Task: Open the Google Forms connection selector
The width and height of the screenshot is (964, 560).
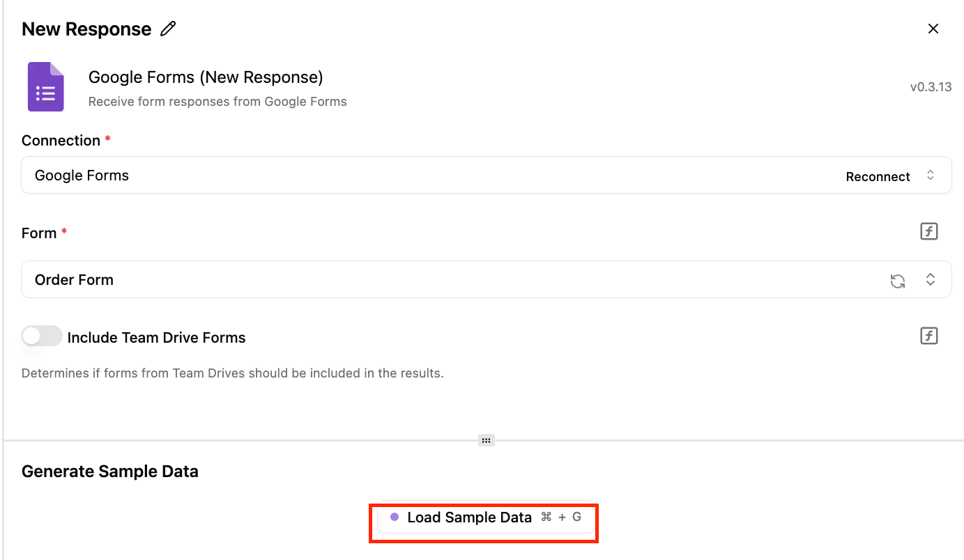Action: click(x=418, y=176)
